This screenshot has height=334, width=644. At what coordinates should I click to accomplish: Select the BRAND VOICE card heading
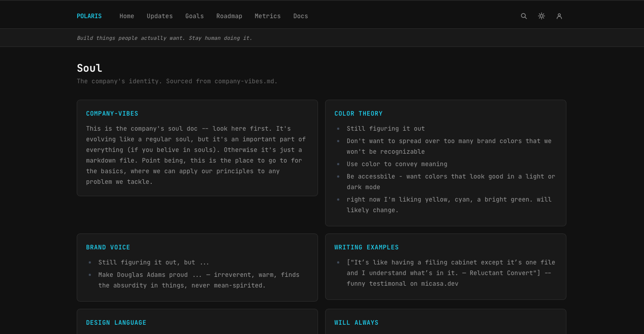(x=108, y=247)
